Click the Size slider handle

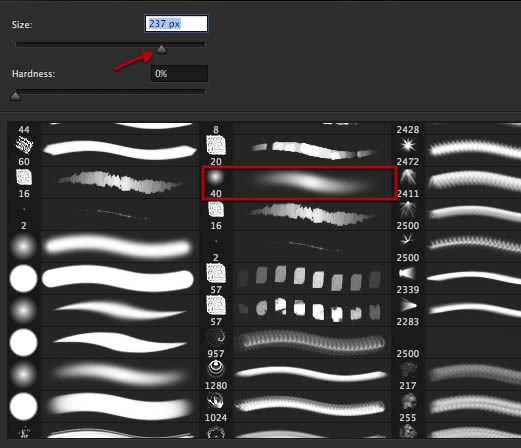click(161, 49)
